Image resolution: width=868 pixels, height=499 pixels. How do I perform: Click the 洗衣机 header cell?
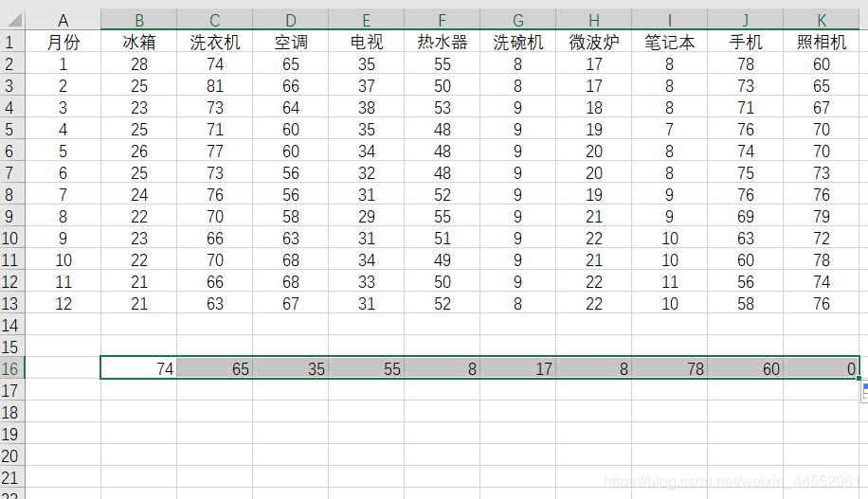[215, 42]
